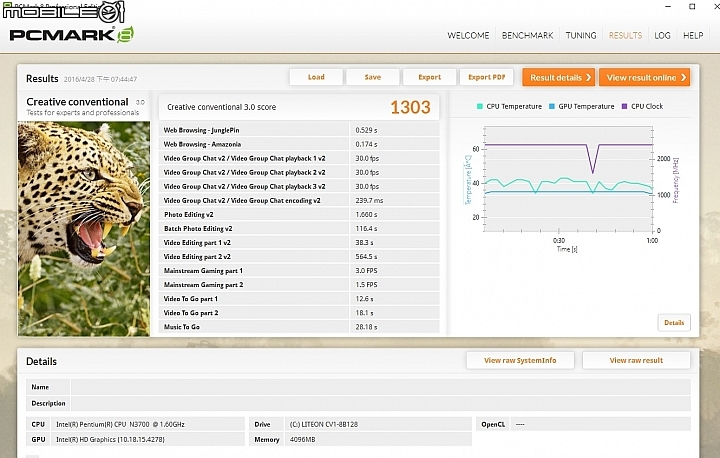Click the Drive value LITEON CV1-8B128
720x458 pixels.
(x=326, y=424)
